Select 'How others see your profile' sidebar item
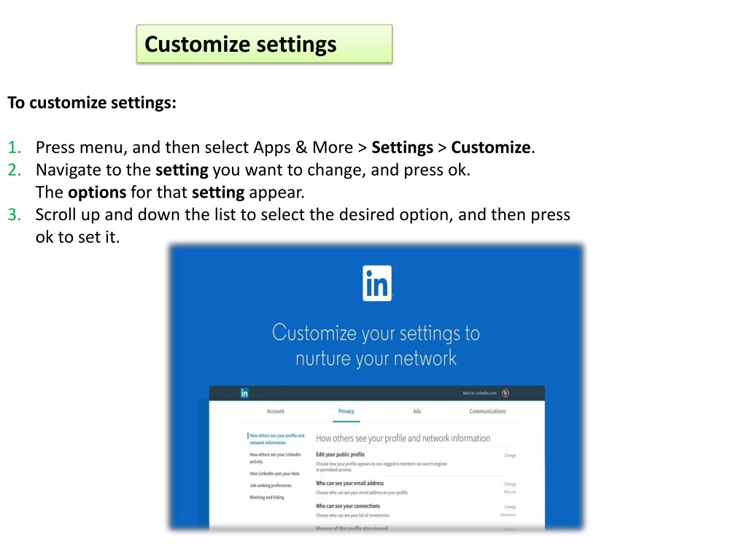Image resolution: width=747 pixels, height=560 pixels. click(x=276, y=439)
